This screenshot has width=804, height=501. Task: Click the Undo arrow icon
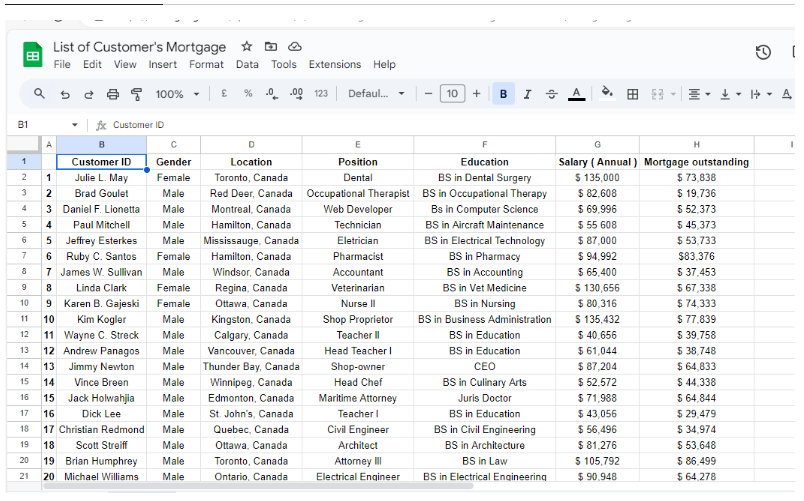(65, 94)
